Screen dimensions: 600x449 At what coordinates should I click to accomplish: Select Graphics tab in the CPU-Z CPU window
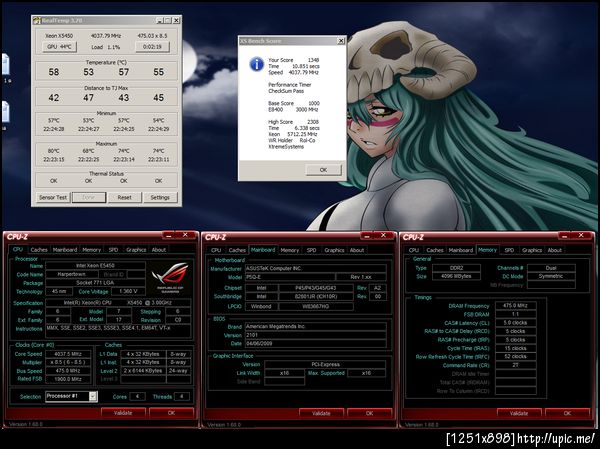pyautogui.click(x=136, y=250)
